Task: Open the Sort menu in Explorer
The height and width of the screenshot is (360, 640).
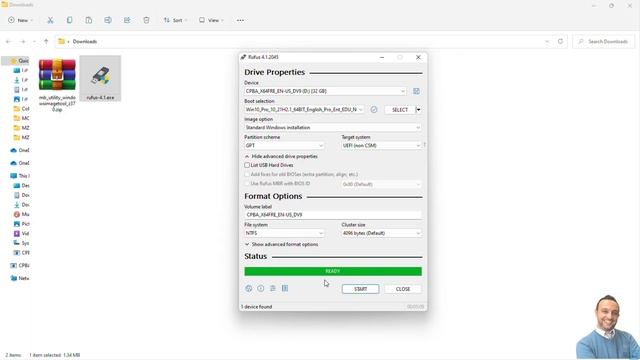Action: click(x=176, y=20)
